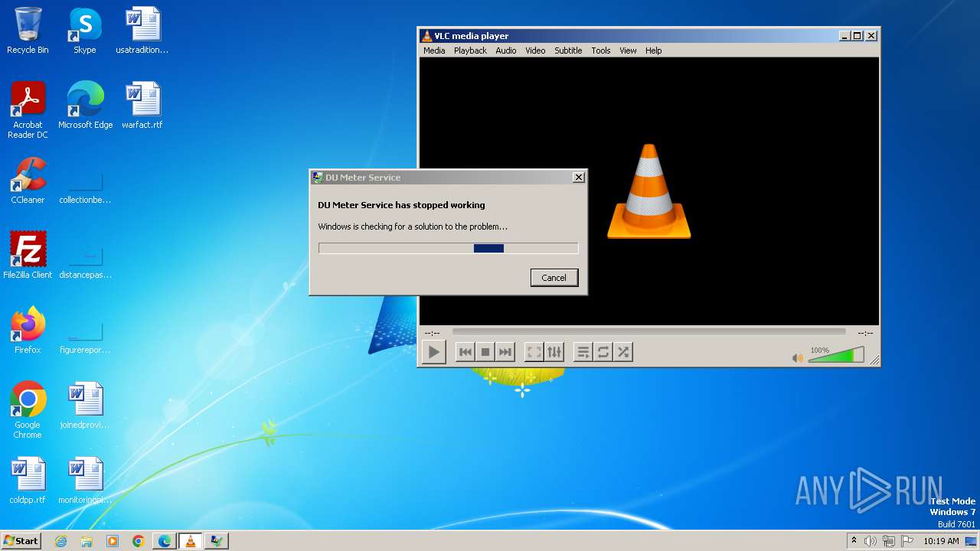980x551 pixels.
Task: Adjust the VLC volume slider
Action: 836,355
